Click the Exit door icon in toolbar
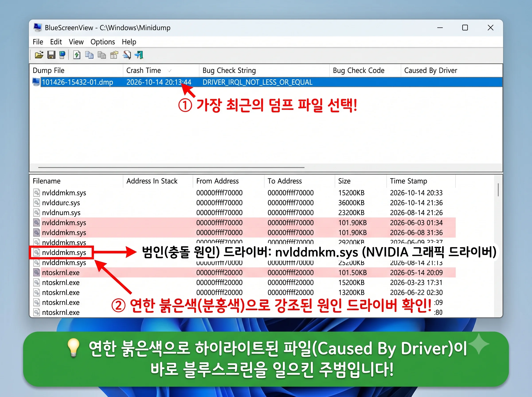Image resolution: width=532 pixels, height=397 pixels. pyautogui.click(x=139, y=55)
